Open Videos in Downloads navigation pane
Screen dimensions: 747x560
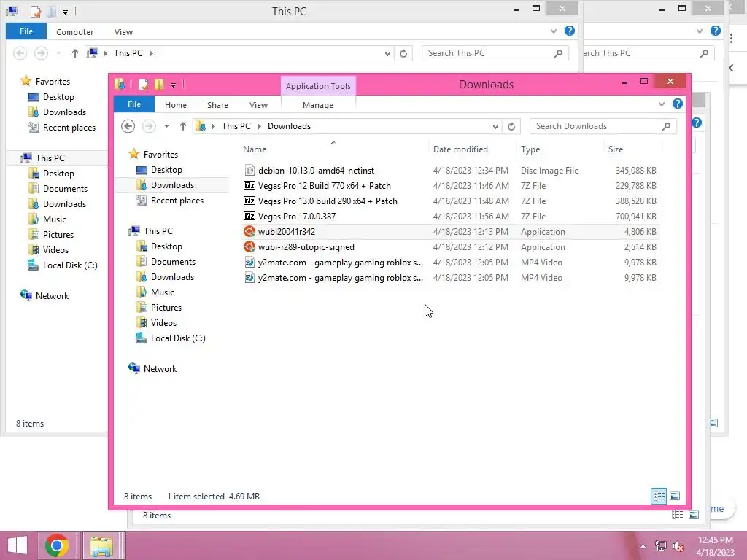pyautogui.click(x=163, y=322)
